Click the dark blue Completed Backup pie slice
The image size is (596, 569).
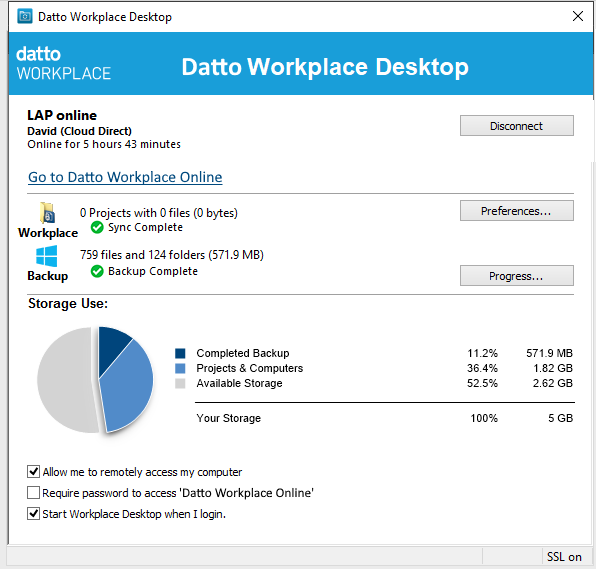111,346
